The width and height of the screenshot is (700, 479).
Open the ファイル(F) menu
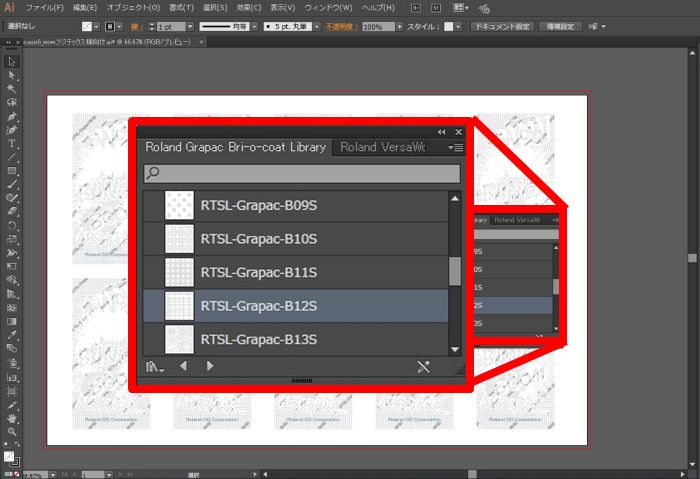[44, 8]
